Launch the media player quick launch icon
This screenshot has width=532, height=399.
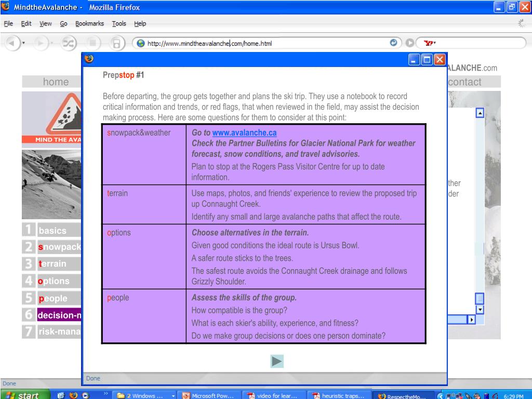86,395
